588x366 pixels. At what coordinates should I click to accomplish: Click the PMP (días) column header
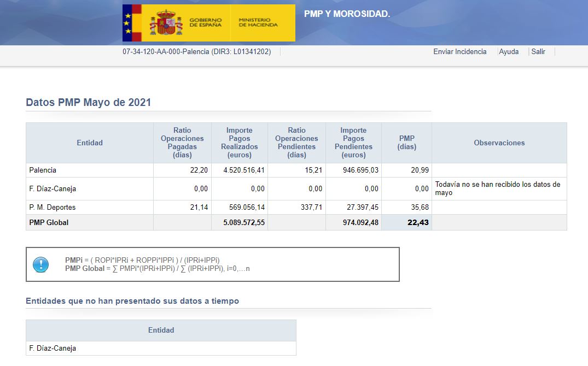click(x=406, y=143)
